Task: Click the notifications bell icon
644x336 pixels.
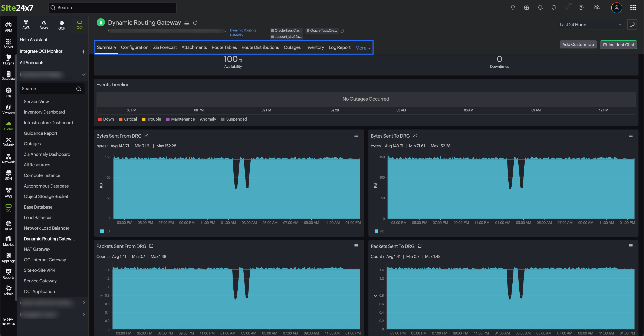Action: pyautogui.click(x=540, y=7)
